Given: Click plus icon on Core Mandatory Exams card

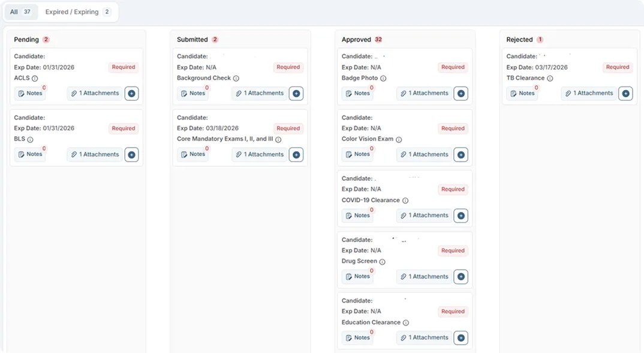Looking at the screenshot, I should pos(296,155).
